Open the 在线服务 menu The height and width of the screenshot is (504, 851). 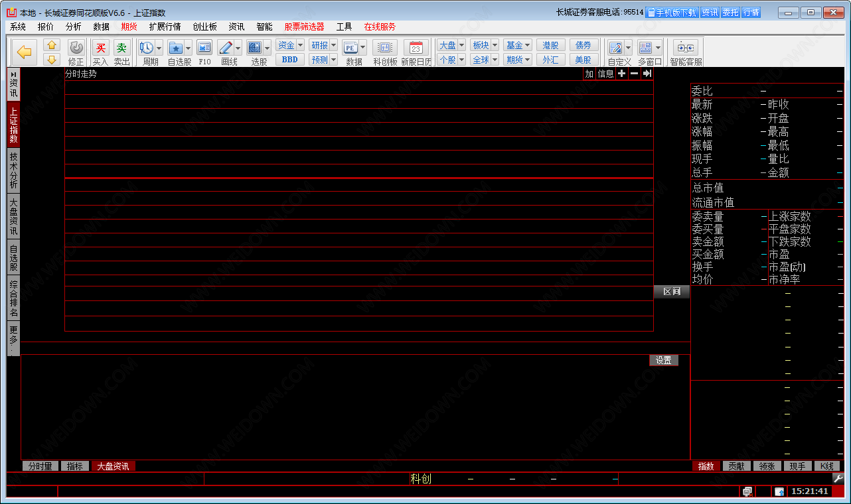coord(380,27)
